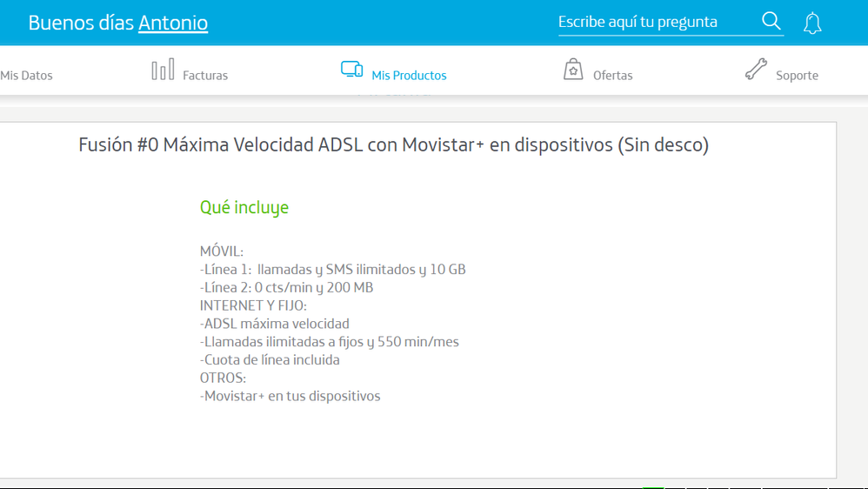Click '-ADSL máxima velocidad' line

click(x=275, y=324)
